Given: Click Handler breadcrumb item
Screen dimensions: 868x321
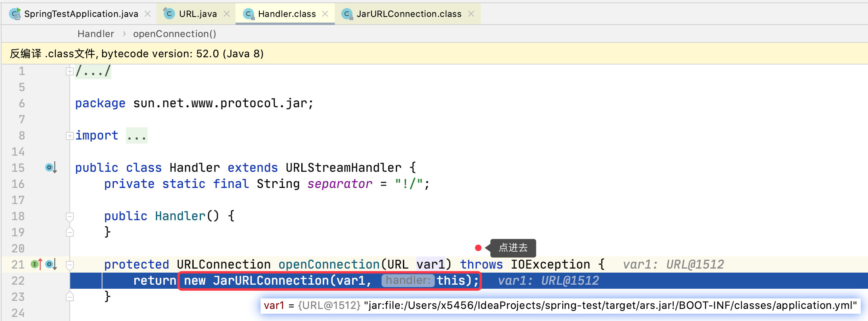Looking at the screenshot, I should (x=96, y=34).
